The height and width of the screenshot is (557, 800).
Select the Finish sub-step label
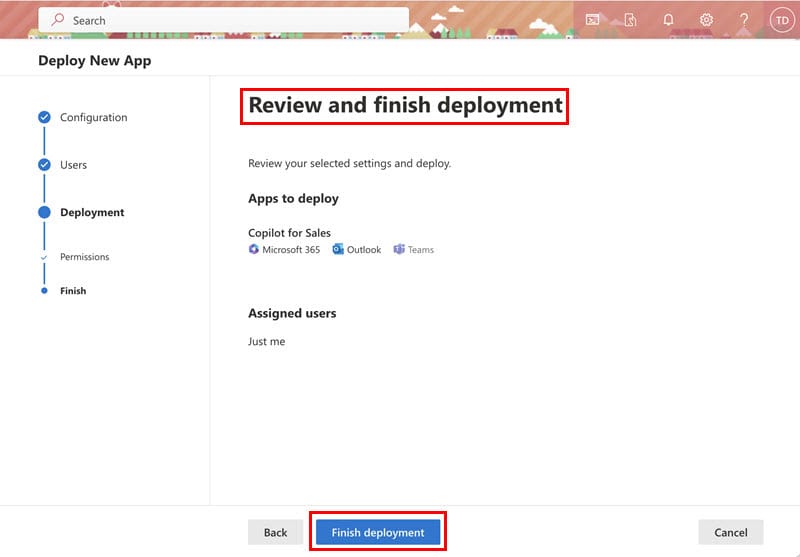73,291
